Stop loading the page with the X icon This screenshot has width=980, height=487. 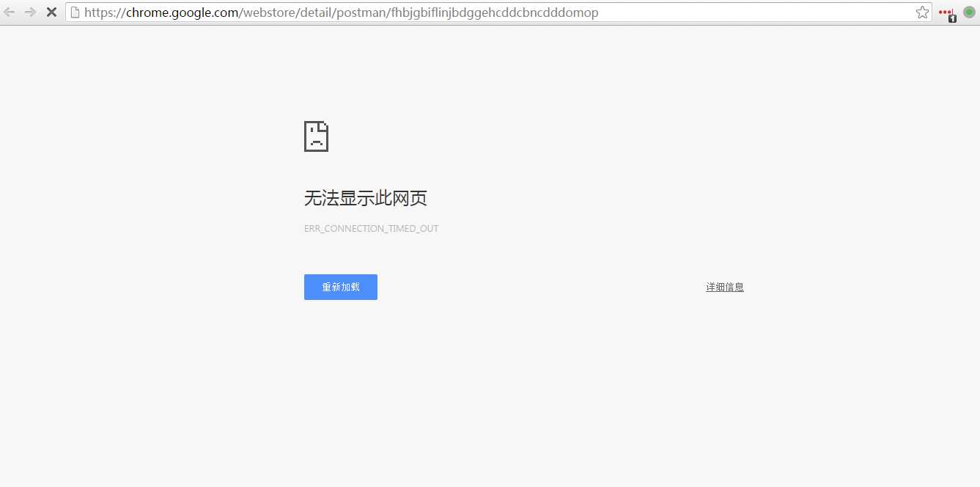[x=51, y=12]
